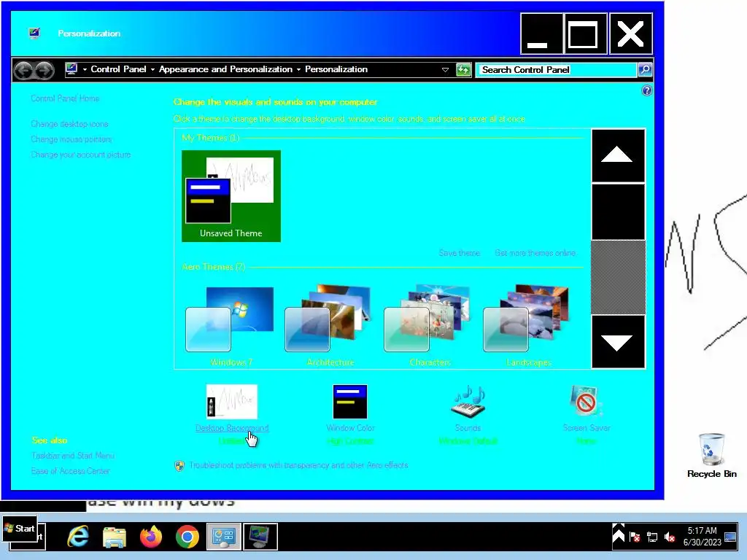This screenshot has height=560, width=747.
Task: Click Control Panel in breadcrumb
Action: click(118, 69)
